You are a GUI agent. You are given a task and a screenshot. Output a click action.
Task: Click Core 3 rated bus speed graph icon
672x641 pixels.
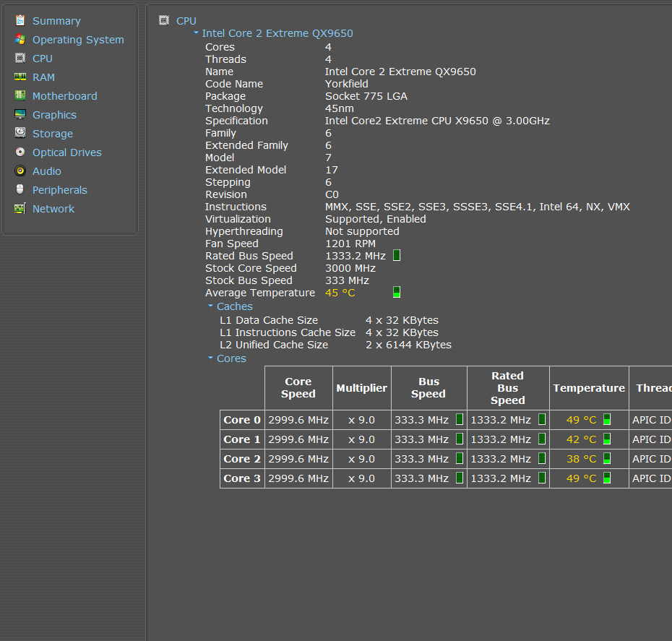click(542, 478)
